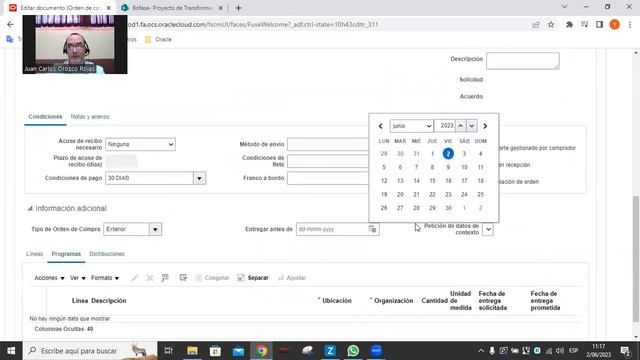Open Acuse de recibo necesario dropdown
The height and width of the screenshot is (360, 640).
click(140, 144)
